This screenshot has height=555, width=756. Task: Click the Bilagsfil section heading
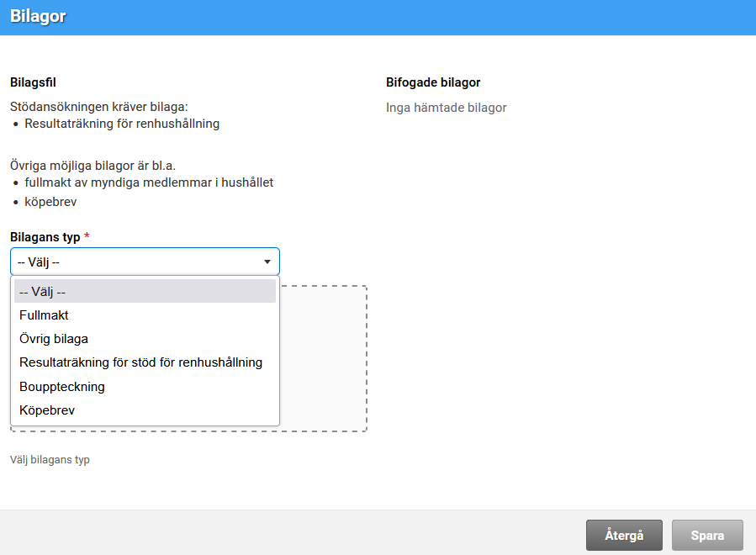pos(33,82)
